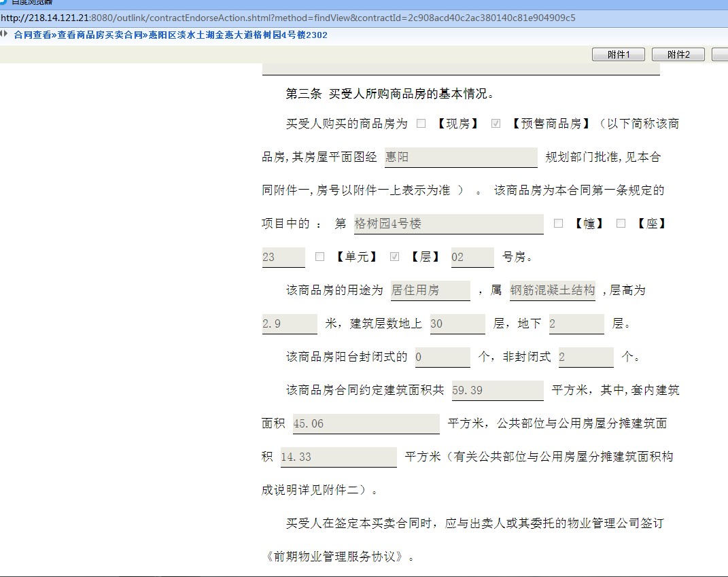Screen dimensions: 728x577
Task: Click the shared area field 14.33
Action: pos(339,457)
